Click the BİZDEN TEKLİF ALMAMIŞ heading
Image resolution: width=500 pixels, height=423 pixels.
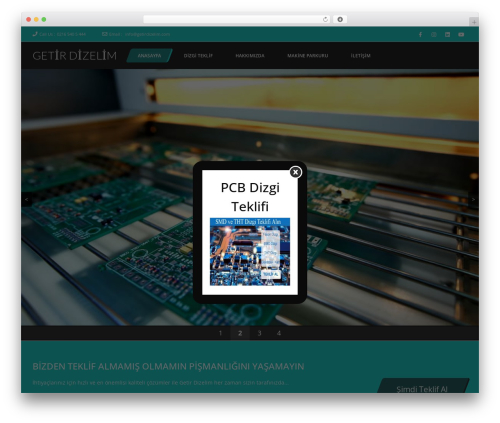point(168,367)
